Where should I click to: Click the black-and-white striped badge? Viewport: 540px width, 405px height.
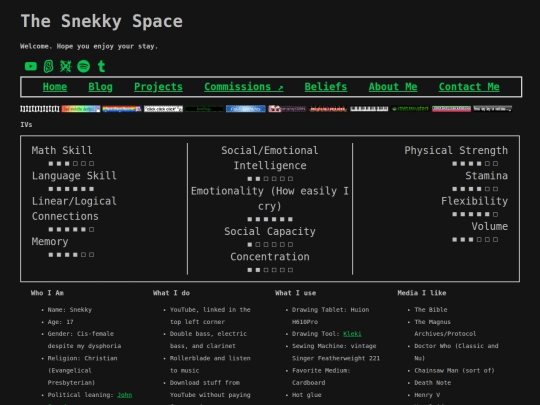(x=40, y=109)
